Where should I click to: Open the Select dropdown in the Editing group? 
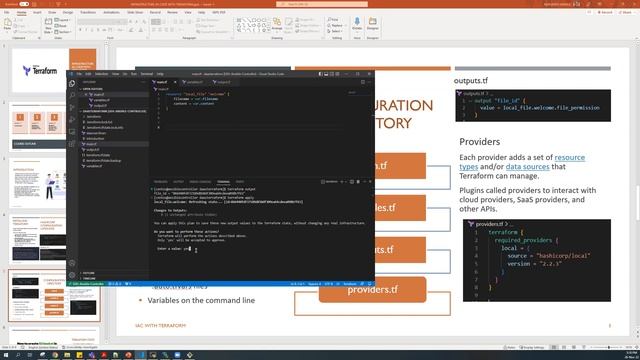[x=335, y=31]
